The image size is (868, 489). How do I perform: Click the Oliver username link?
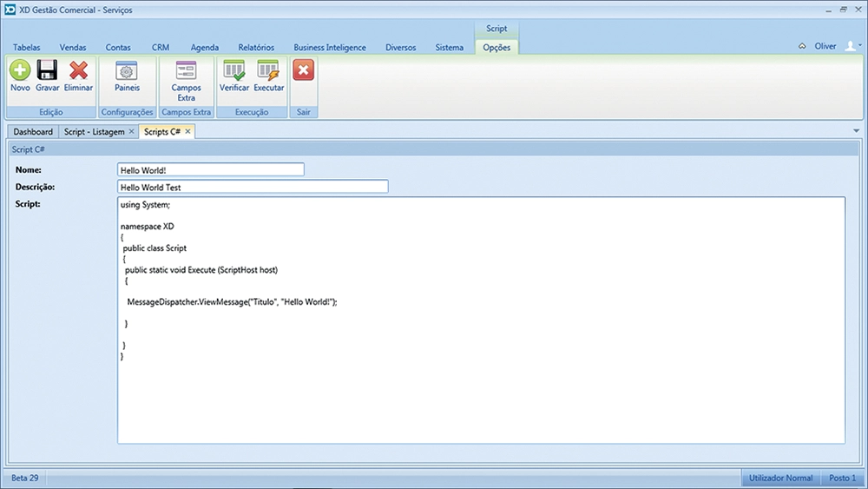pos(825,47)
